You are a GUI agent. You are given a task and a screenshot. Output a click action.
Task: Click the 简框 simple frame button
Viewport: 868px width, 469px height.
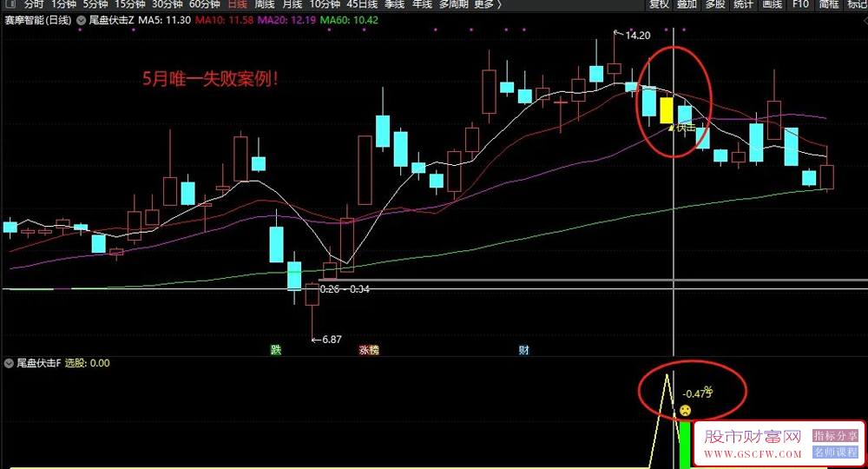pyautogui.click(x=829, y=3)
